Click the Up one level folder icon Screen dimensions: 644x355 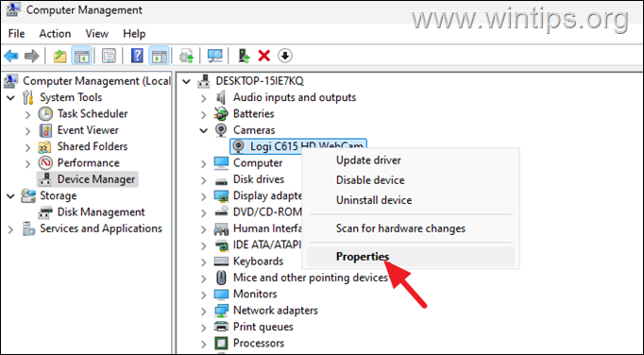60,56
